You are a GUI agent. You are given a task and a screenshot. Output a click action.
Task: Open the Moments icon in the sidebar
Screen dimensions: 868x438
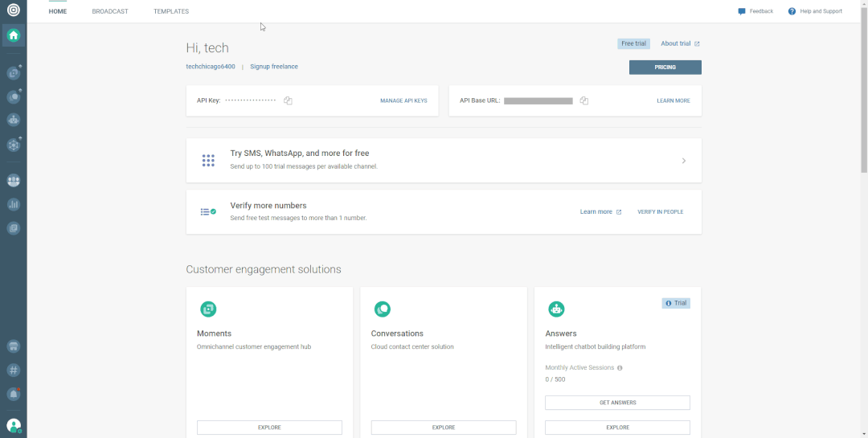13,73
